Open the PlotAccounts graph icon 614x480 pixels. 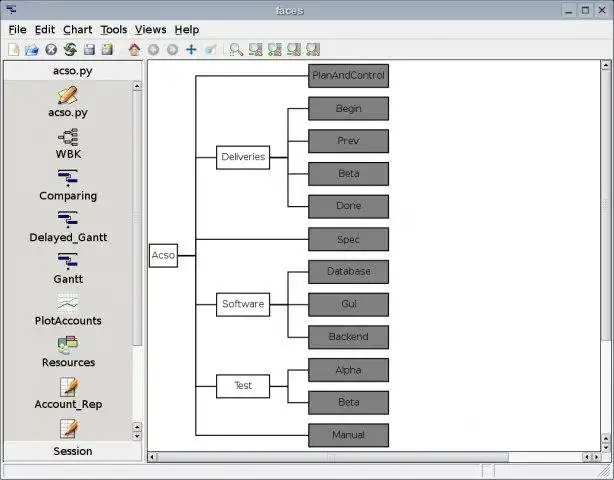coord(68,303)
